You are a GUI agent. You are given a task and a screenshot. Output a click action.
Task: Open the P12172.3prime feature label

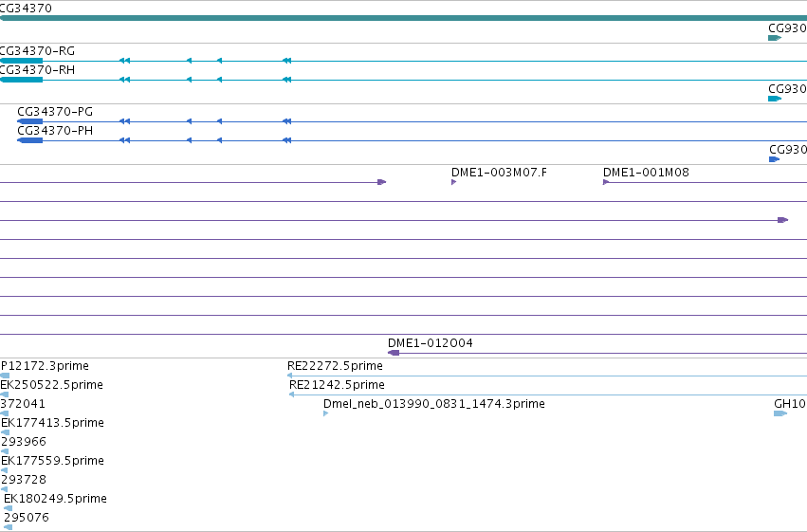[45, 366]
